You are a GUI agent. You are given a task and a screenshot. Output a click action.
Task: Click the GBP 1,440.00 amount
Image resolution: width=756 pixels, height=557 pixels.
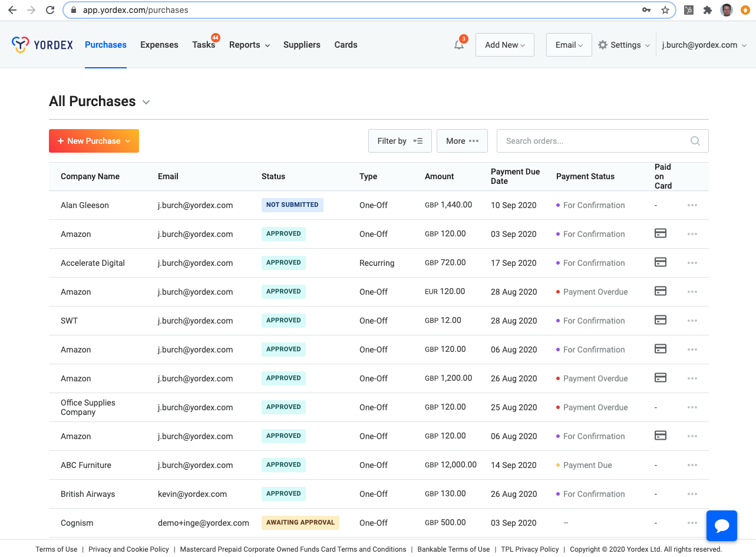click(448, 205)
